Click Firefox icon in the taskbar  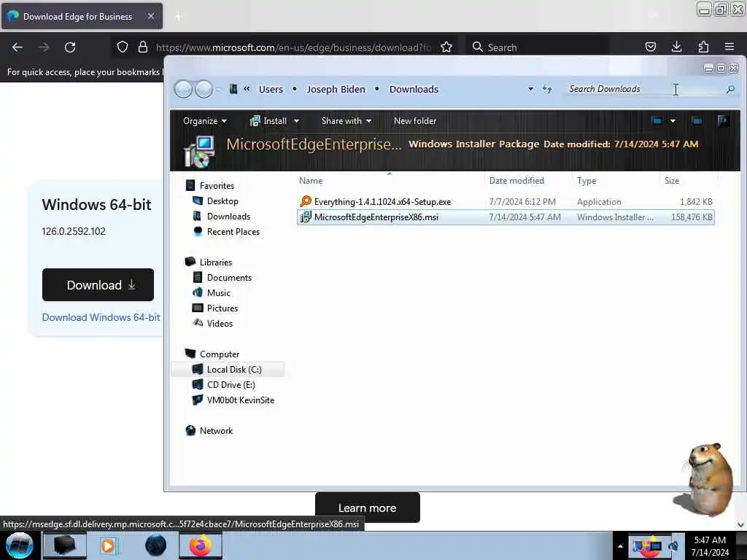pyautogui.click(x=201, y=545)
